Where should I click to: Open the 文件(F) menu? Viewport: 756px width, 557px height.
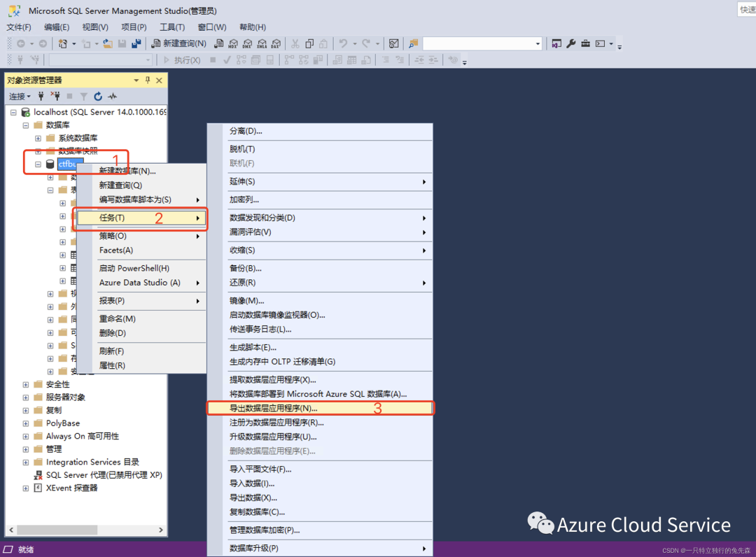19,27
